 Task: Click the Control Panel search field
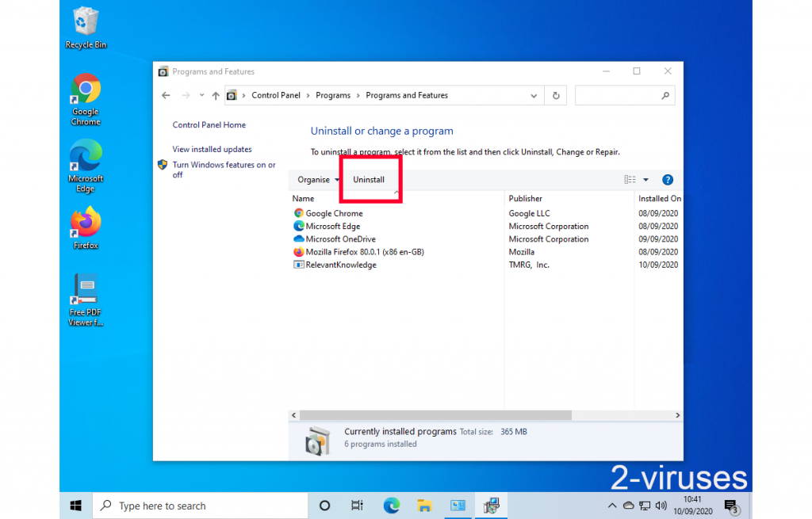[619, 95]
